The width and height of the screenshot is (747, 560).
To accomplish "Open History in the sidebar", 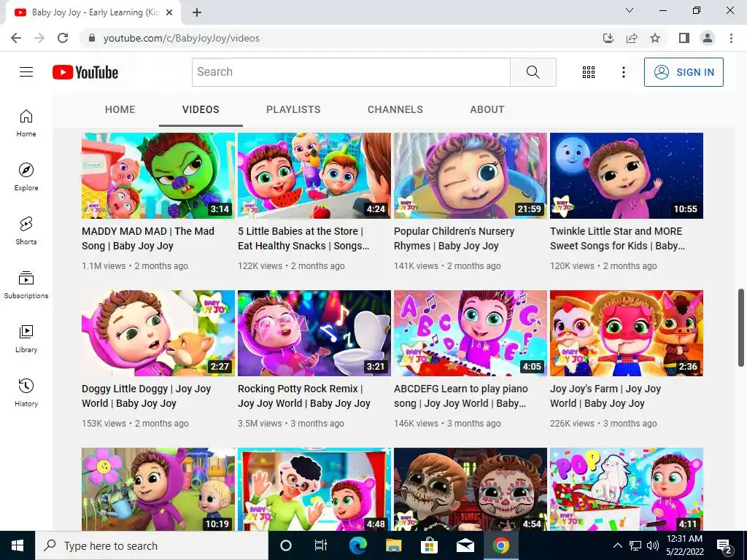I will tap(26, 393).
